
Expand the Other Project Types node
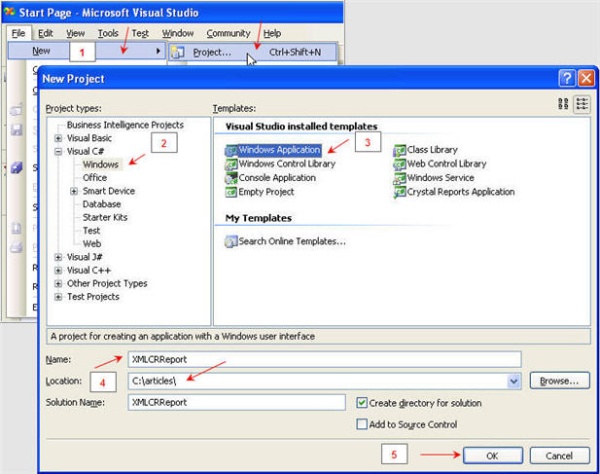pos(58,283)
